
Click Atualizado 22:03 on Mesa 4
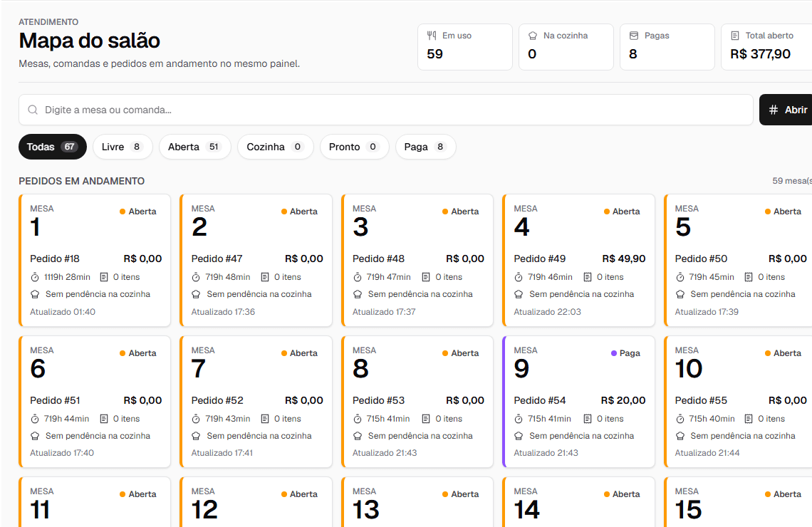click(x=547, y=312)
